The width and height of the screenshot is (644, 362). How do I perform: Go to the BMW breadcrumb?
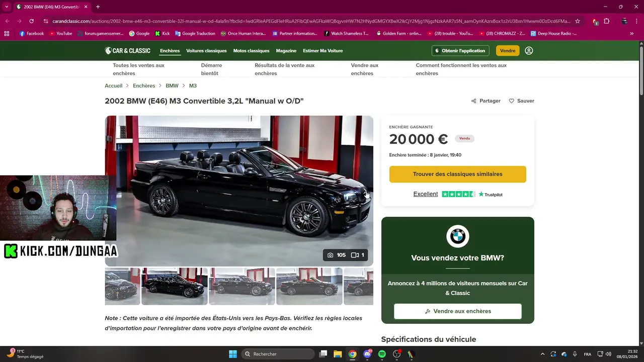pos(172,86)
